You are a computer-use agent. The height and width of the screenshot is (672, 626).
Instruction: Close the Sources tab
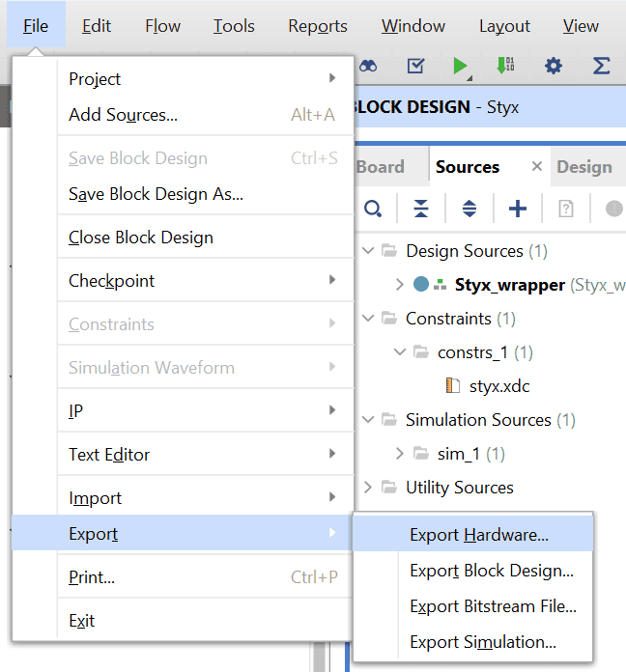coord(537,167)
